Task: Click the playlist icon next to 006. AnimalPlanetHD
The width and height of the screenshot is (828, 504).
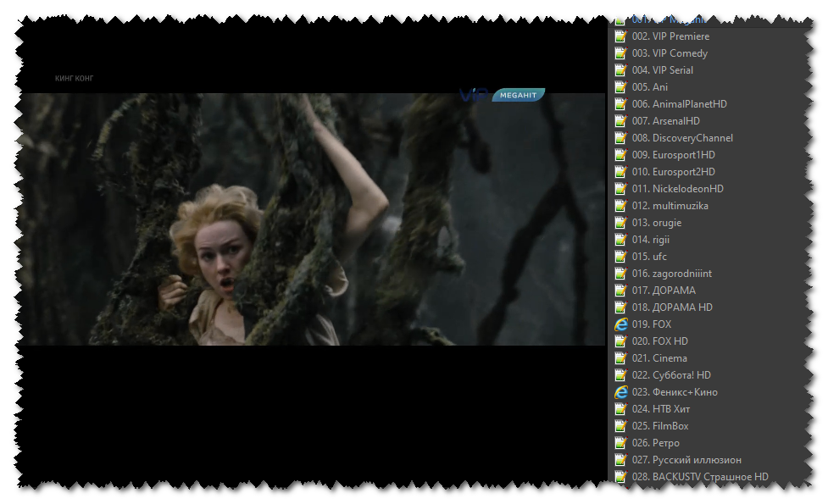Action: (621, 104)
